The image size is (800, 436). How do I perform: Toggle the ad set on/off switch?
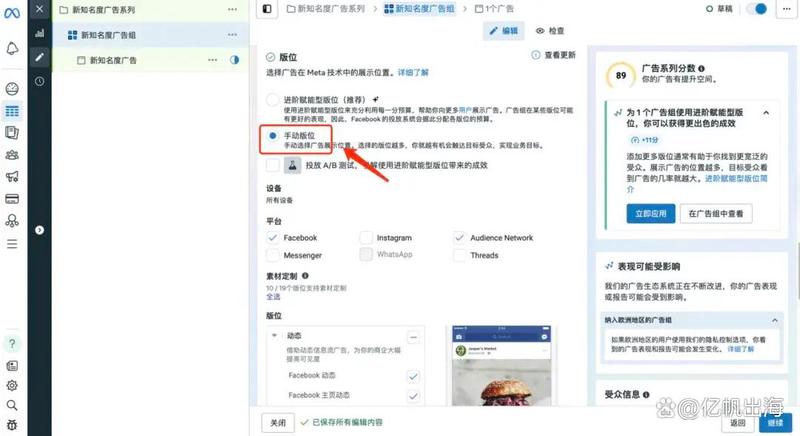pyautogui.click(x=757, y=9)
